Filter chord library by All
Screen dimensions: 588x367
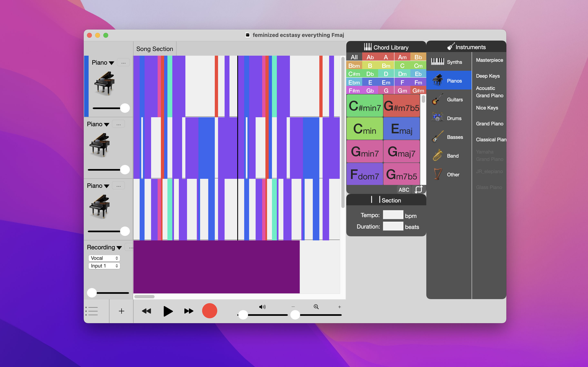point(354,57)
